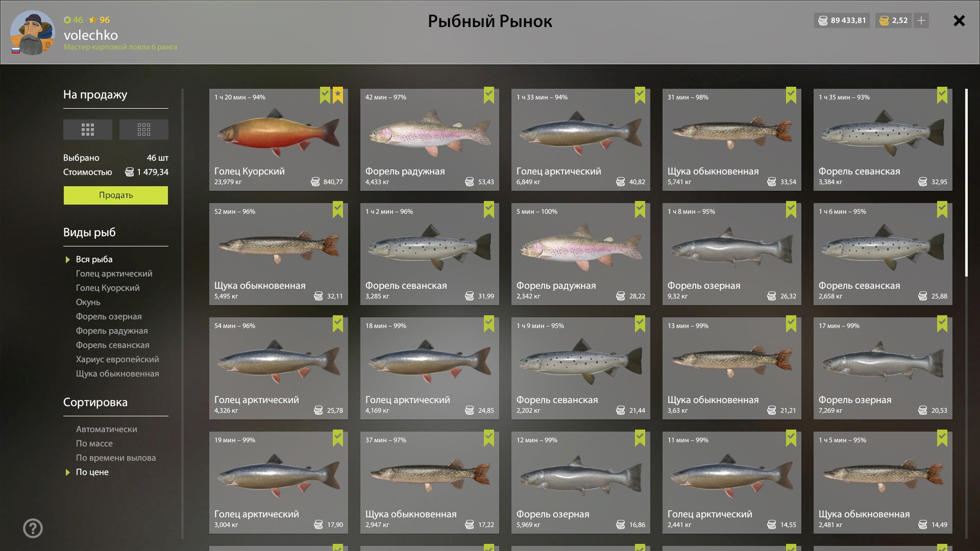Switch to small grid view icon
This screenshot has height=551, width=980.
[x=143, y=130]
